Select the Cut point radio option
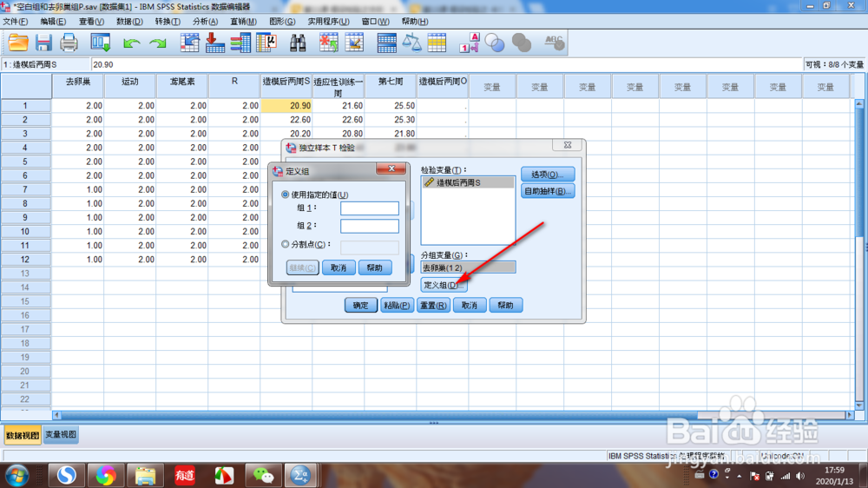The width and height of the screenshot is (868, 488). [x=285, y=244]
